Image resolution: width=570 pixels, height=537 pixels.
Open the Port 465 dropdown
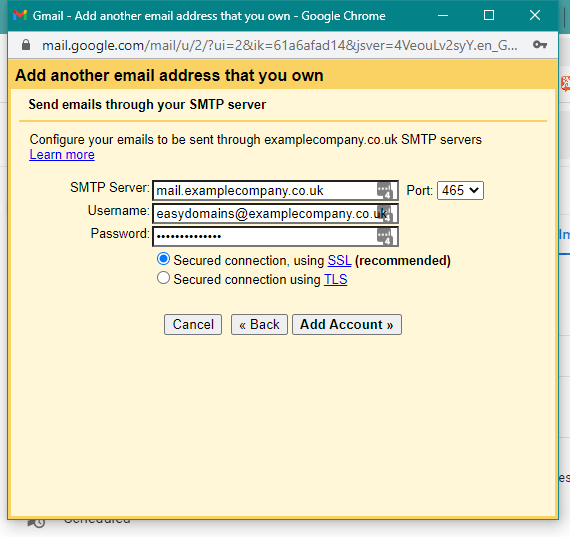tap(460, 191)
